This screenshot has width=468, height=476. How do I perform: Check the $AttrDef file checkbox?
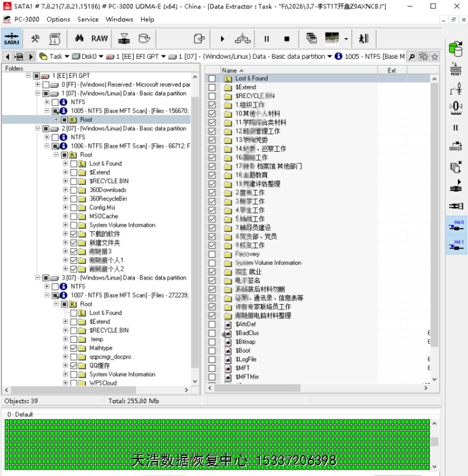(x=212, y=324)
